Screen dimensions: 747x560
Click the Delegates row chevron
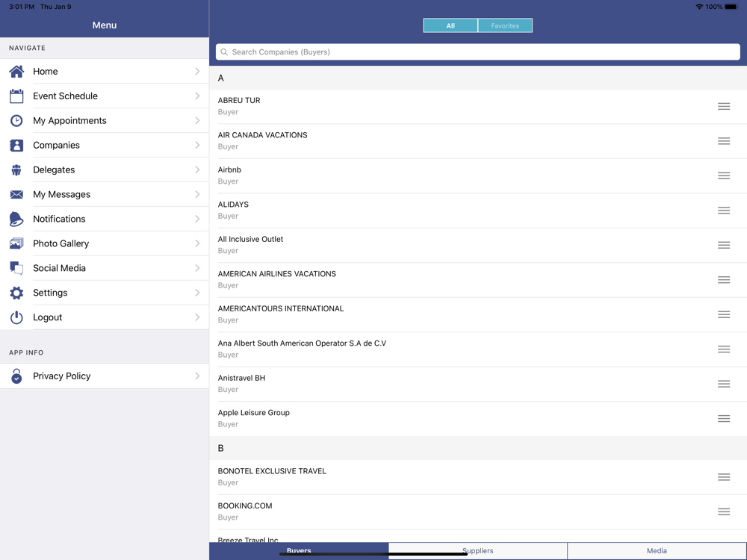(x=197, y=170)
